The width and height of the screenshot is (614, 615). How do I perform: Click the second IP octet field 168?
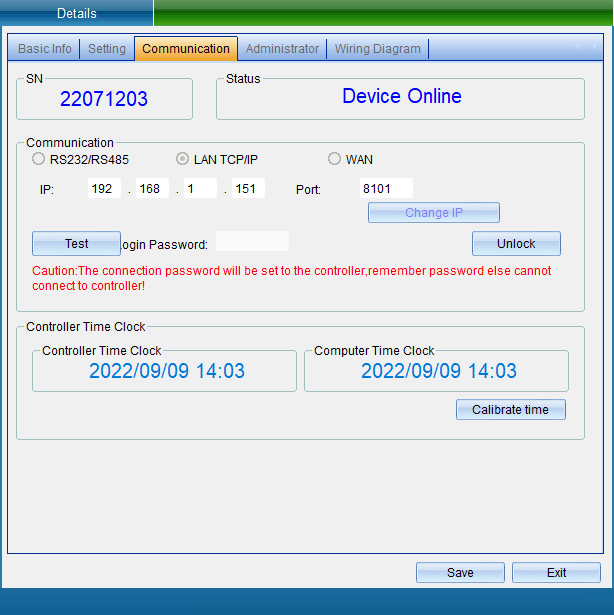tap(152, 189)
